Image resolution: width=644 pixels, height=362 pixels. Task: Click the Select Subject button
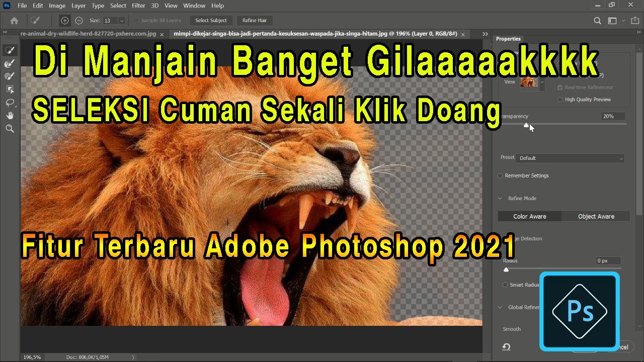211,21
